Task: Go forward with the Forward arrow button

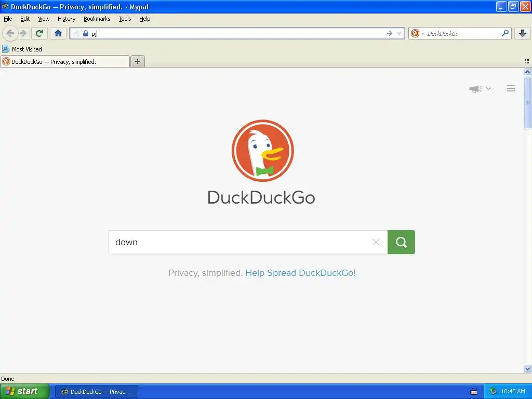Action: [x=23, y=33]
